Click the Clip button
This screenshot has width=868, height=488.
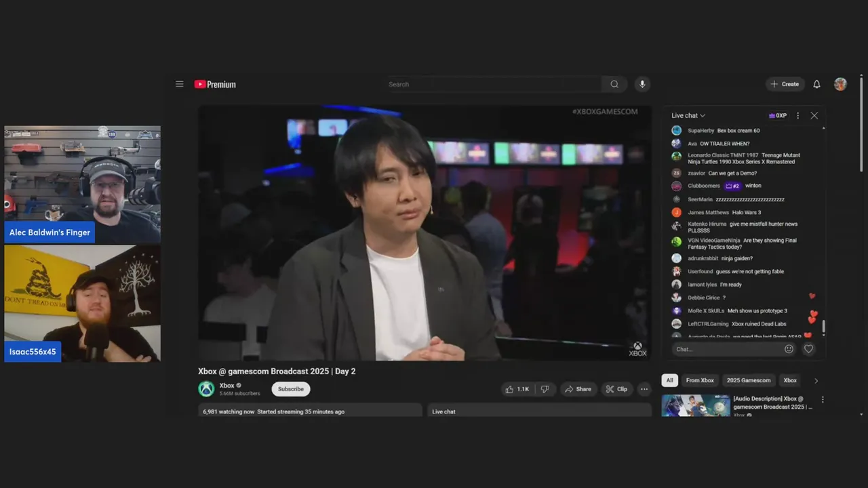point(617,389)
